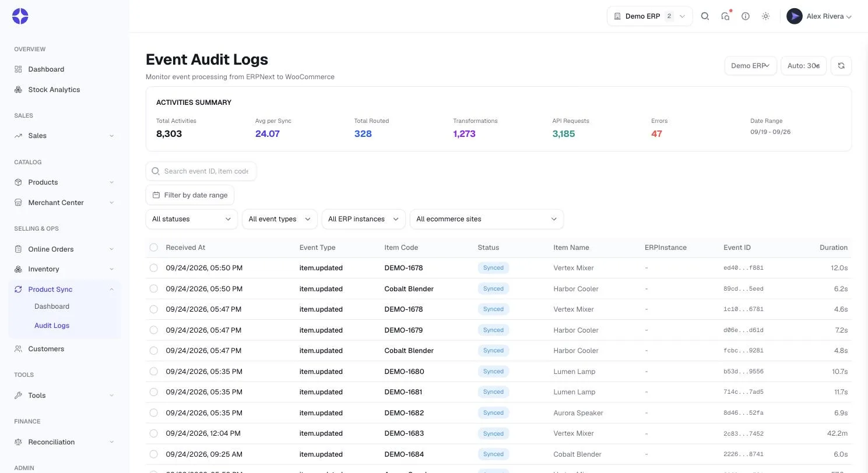
Task: Sort by Duration column header
Action: pos(834,248)
